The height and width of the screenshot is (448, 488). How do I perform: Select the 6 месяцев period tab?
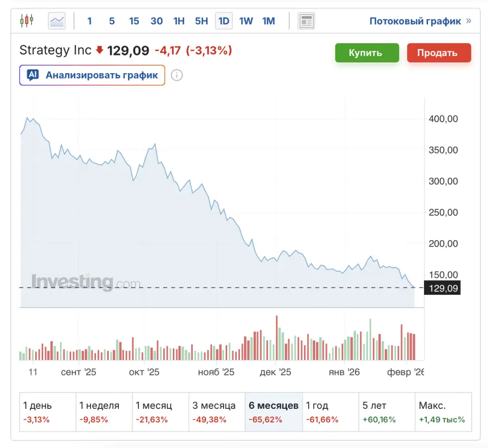click(x=273, y=412)
